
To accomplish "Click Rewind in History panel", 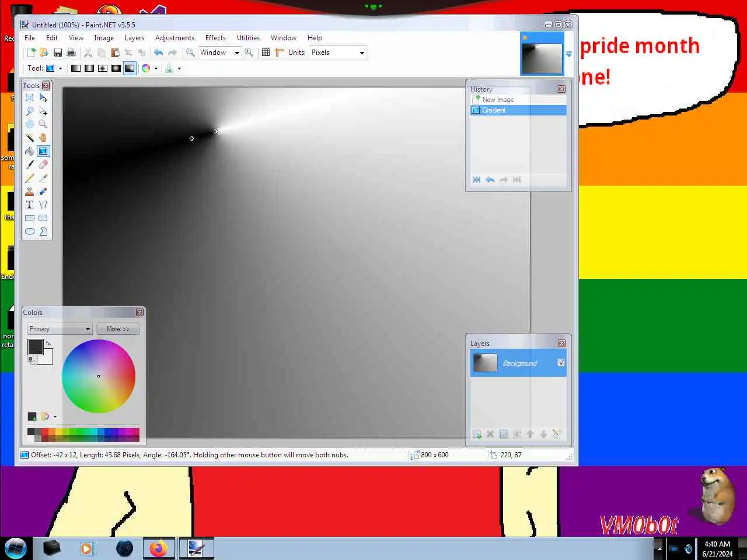I will (476, 180).
